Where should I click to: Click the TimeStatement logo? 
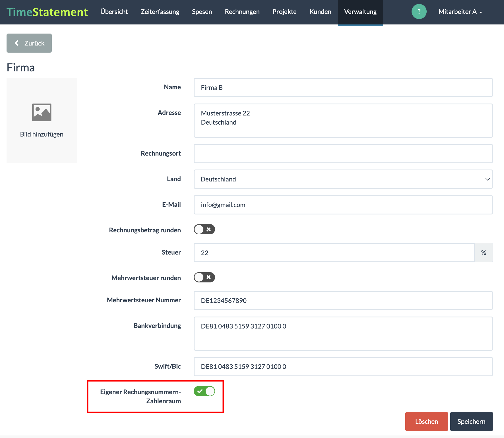coord(47,12)
